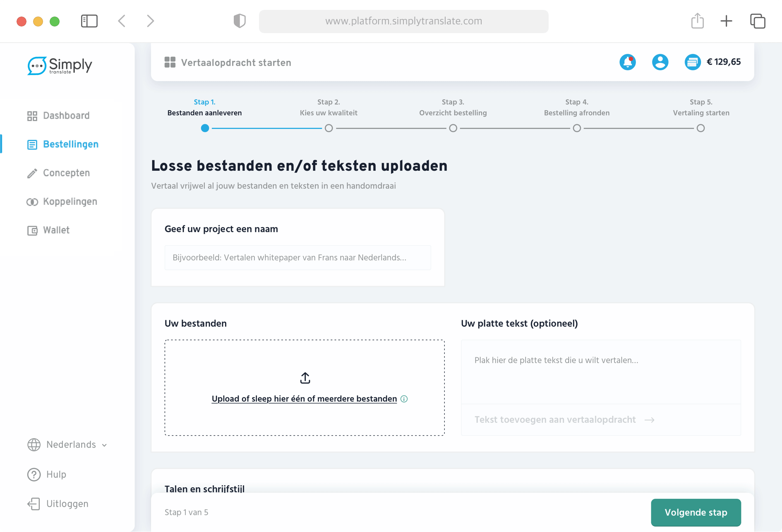
Task: Click the globe language icon
Action: click(x=34, y=445)
